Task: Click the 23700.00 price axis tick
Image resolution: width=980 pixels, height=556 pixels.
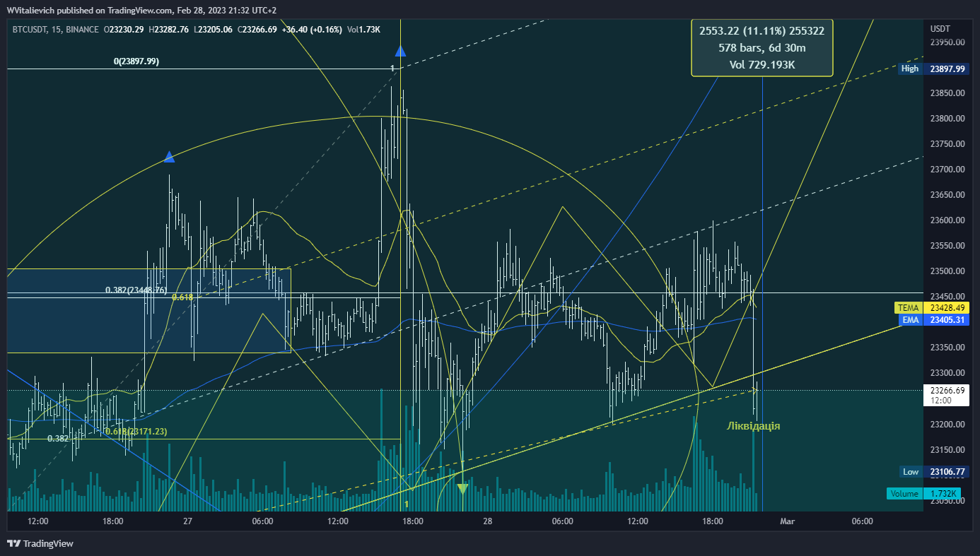Action: (x=947, y=170)
